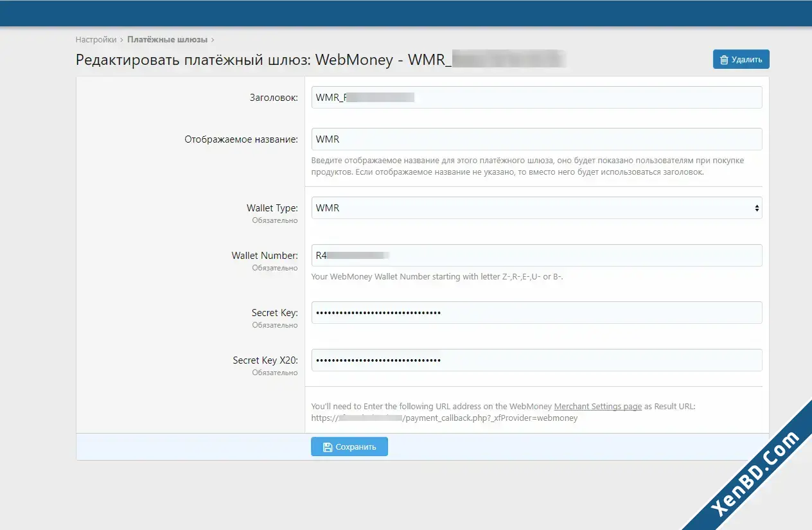Save changes with Сохранить button
Image resolution: width=812 pixels, height=530 pixels.
(x=349, y=446)
